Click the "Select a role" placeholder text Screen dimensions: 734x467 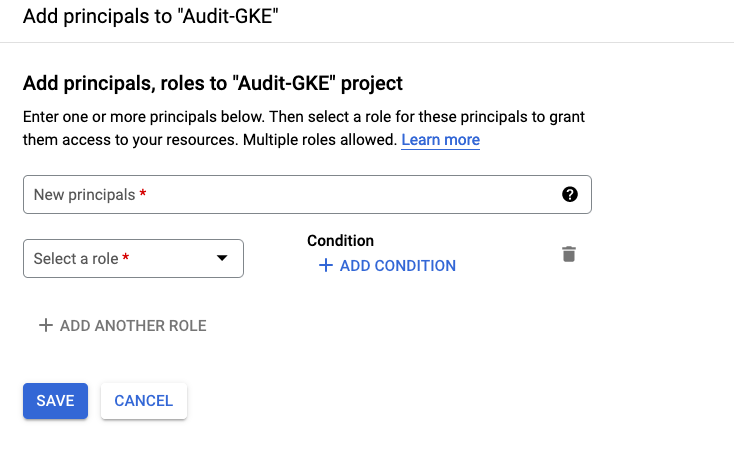76,258
